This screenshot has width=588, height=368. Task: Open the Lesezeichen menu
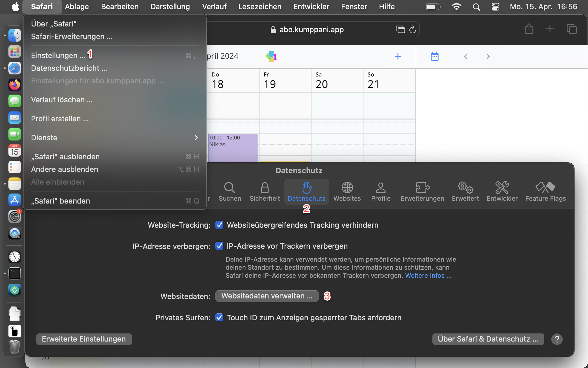tap(260, 7)
